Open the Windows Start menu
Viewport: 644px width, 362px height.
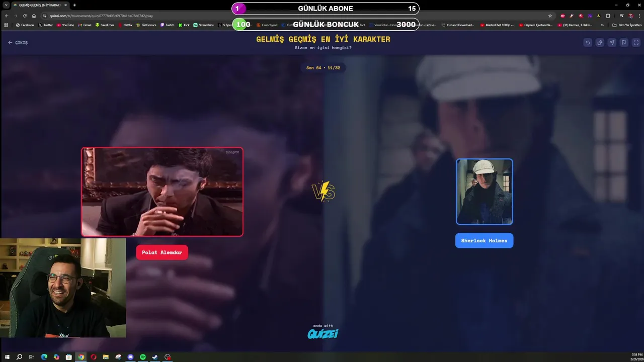pyautogui.click(x=7, y=357)
